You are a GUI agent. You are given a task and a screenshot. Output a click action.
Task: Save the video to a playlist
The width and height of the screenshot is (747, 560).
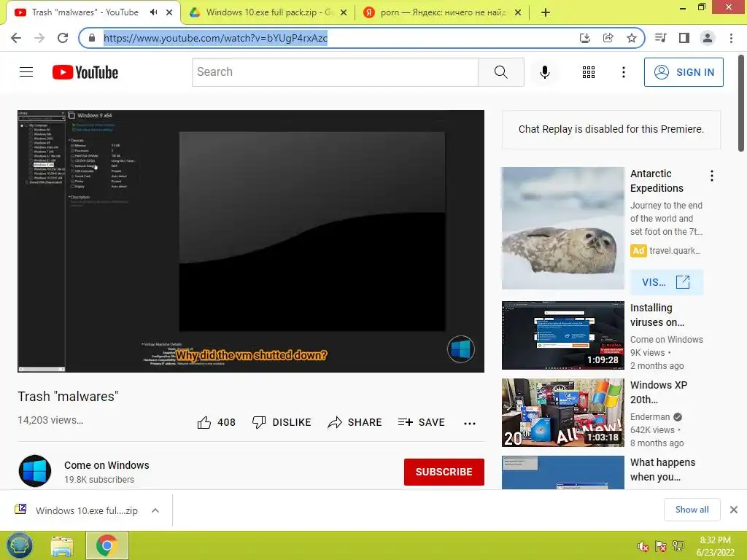[421, 422]
